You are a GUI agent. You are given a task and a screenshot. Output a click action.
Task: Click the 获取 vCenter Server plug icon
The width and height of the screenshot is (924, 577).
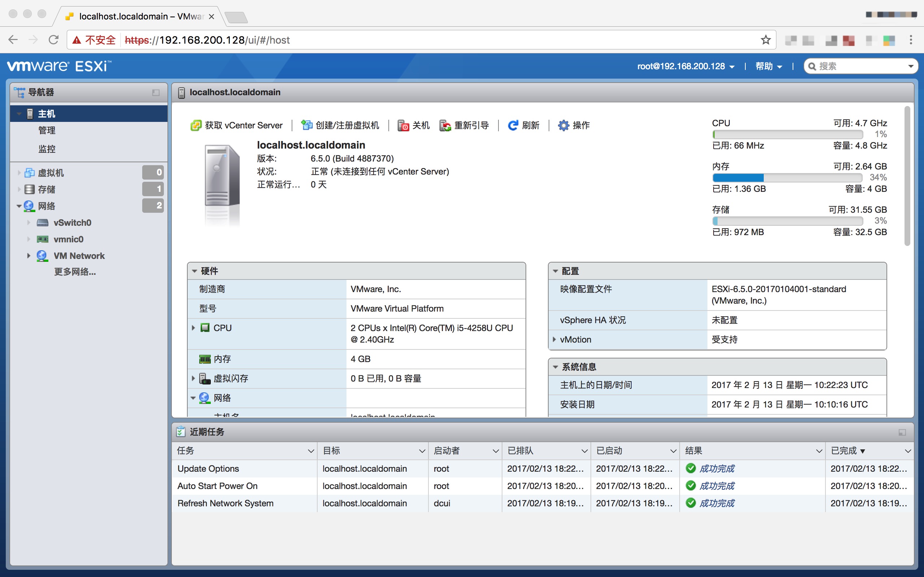click(196, 125)
